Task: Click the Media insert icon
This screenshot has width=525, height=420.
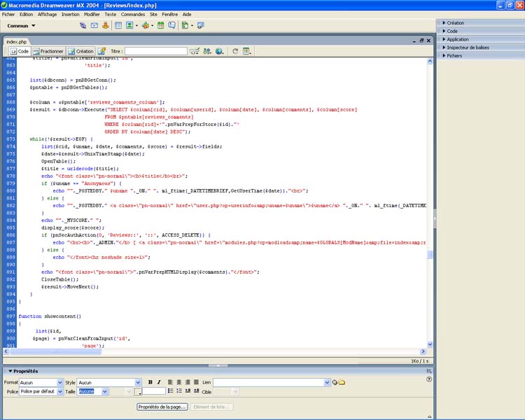Action: (x=146, y=25)
